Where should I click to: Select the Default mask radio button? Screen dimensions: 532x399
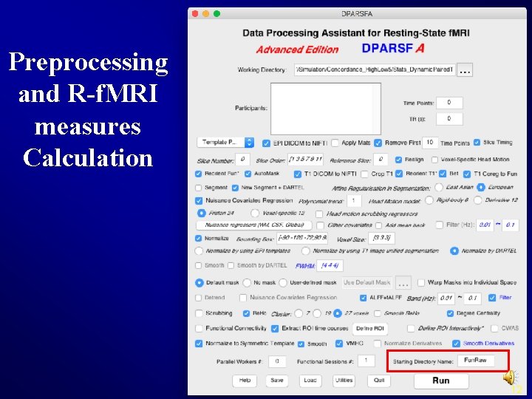click(199, 282)
